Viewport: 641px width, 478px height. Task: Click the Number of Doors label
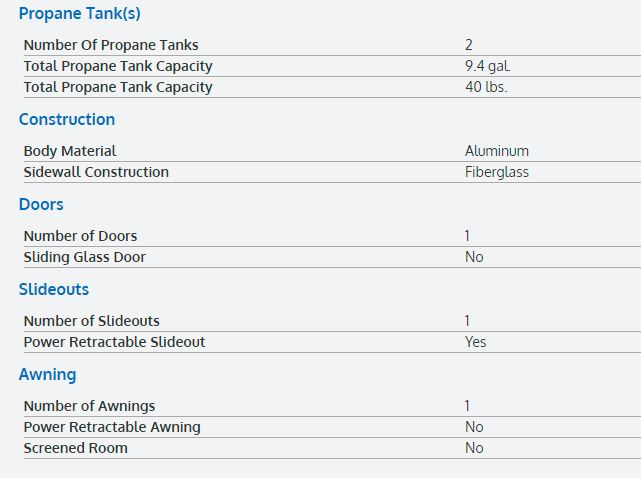[80, 236]
